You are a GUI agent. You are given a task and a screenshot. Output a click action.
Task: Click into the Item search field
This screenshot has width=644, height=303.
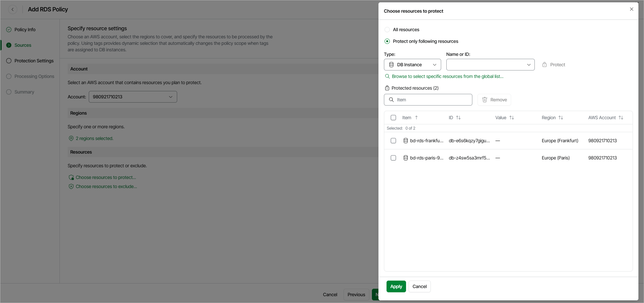(x=432, y=100)
